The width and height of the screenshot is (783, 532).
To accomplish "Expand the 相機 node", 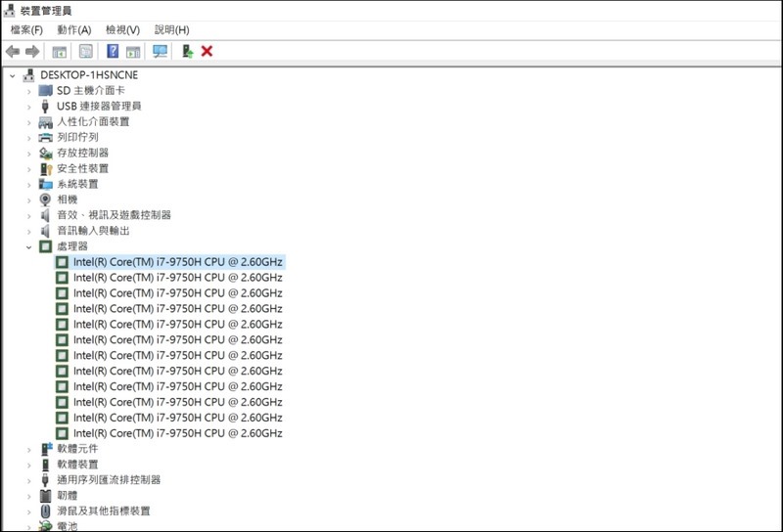I will click(x=28, y=200).
